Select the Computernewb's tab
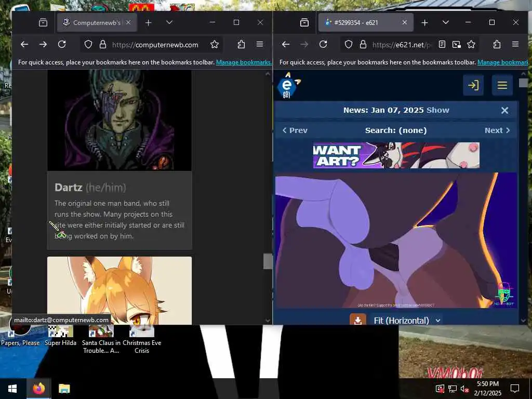 pos(97,22)
